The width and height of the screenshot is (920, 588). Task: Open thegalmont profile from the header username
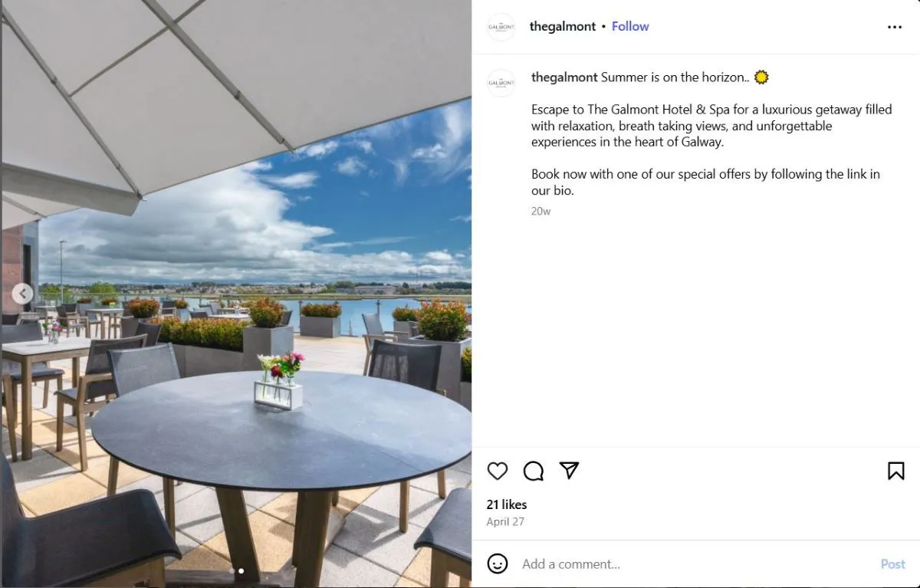(x=563, y=26)
